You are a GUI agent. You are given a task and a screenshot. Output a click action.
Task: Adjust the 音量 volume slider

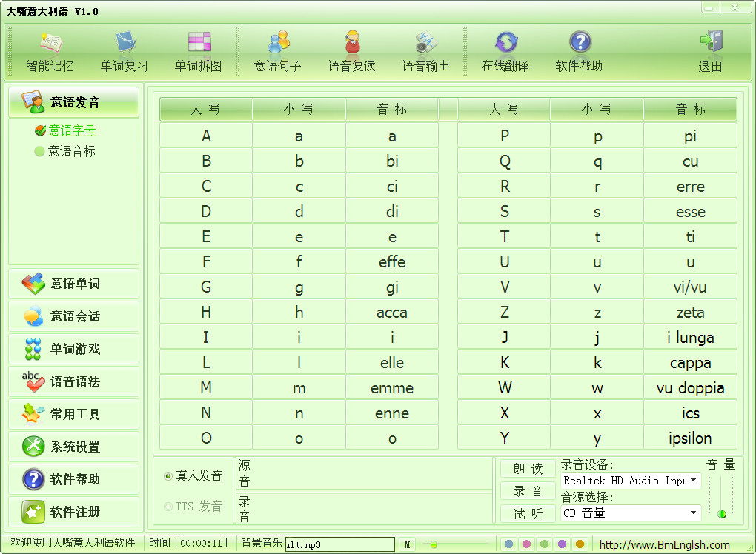click(721, 513)
